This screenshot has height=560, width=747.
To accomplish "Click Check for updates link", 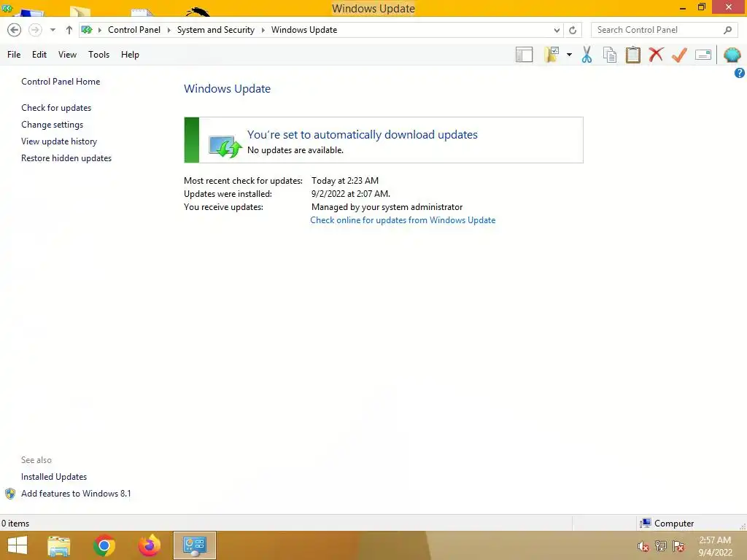I will tap(56, 108).
